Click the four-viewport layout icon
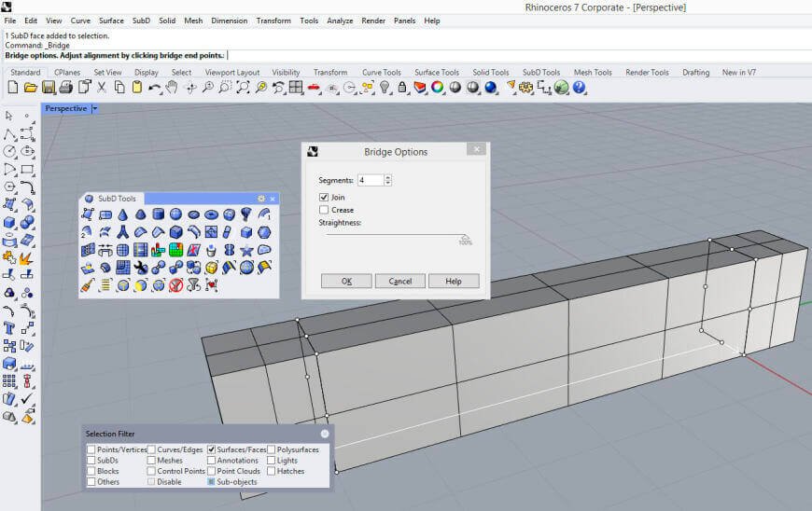The height and width of the screenshot is (511, 812). pyautogui.click(x=296, y=88)
